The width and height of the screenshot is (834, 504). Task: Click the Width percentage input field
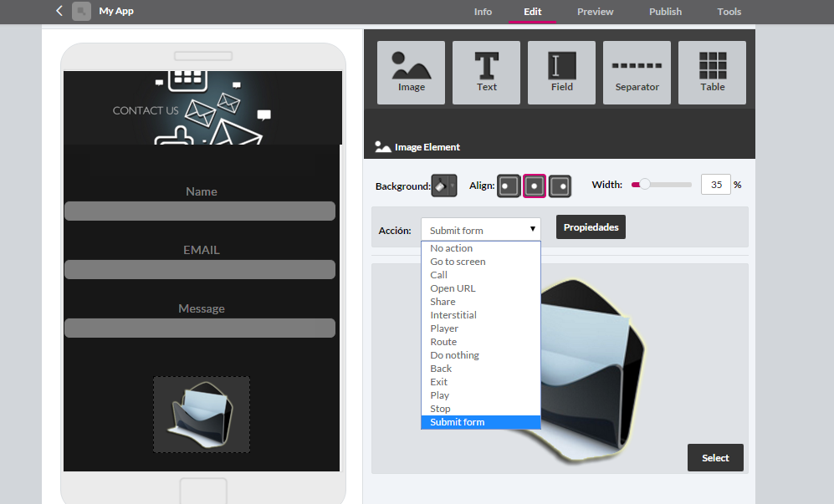point(716,185)
